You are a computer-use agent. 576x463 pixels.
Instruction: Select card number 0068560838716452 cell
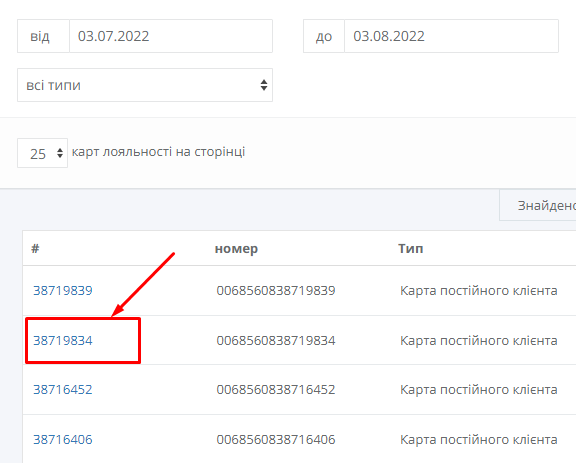pos(276,390)
